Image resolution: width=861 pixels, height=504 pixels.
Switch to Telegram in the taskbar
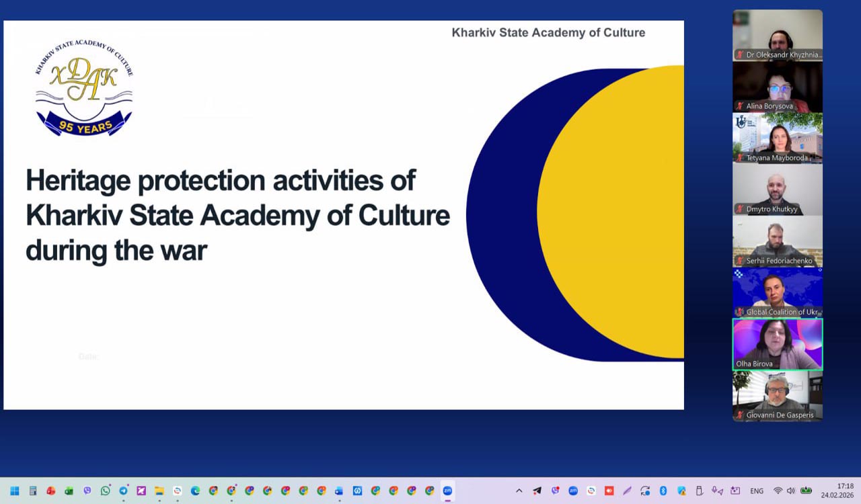tap(123, 491)
